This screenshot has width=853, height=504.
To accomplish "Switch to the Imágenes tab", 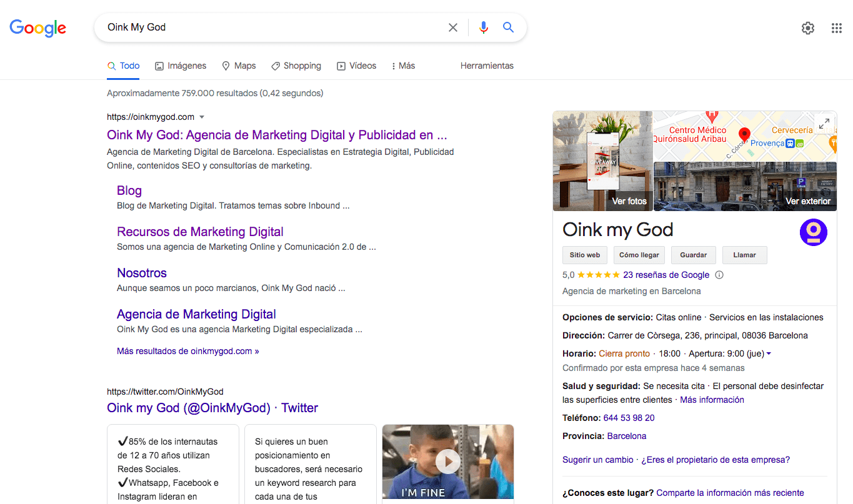I will point(181,66).
